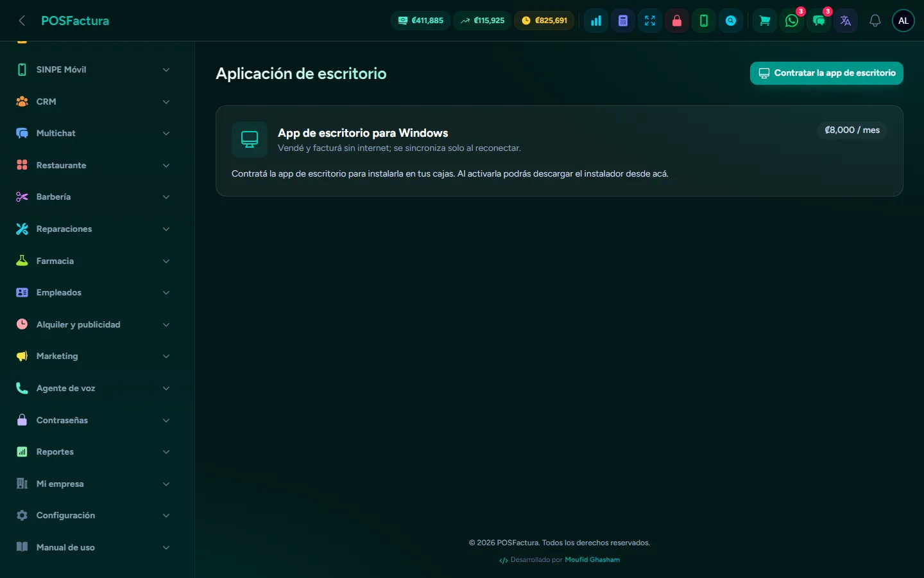The image size is (924, 578).
Task: Click the POSFactura logo text
Action: [x=75, y=21]
